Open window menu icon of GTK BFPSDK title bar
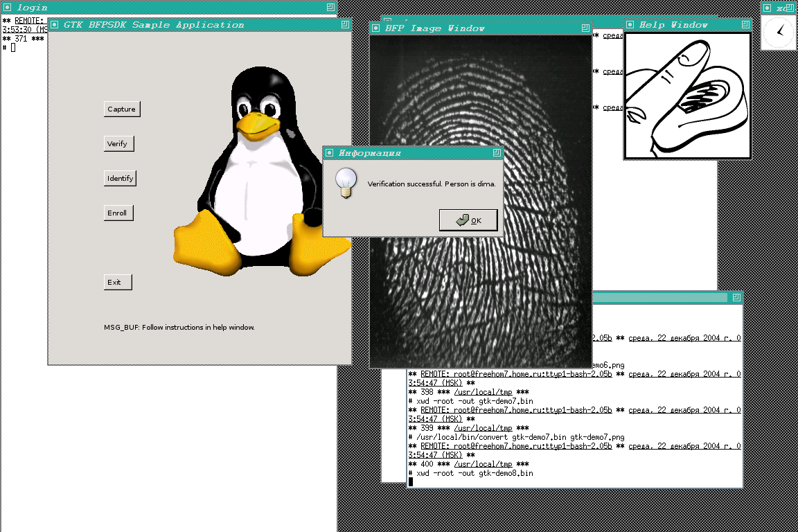 [55, 25]
